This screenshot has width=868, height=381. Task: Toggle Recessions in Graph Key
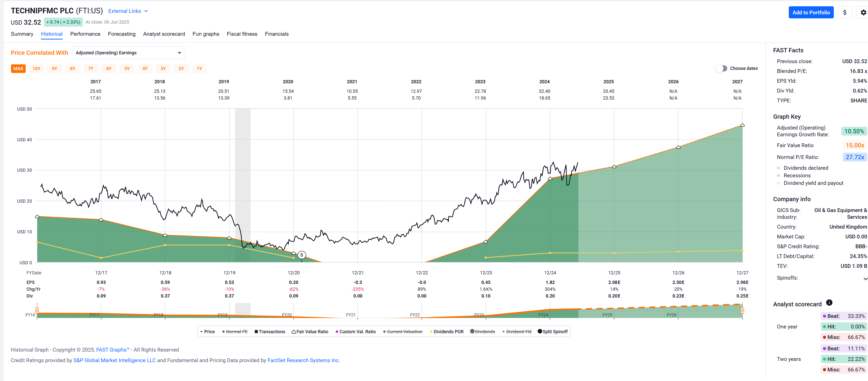794,176
